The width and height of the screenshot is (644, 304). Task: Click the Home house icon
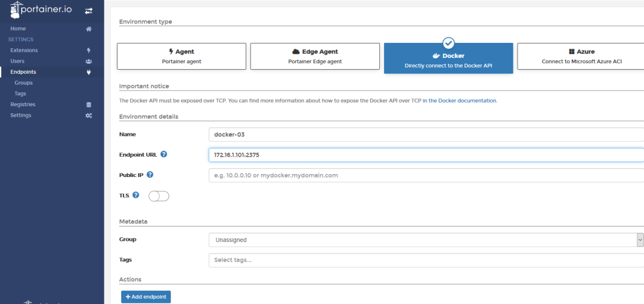coord(88,29)
